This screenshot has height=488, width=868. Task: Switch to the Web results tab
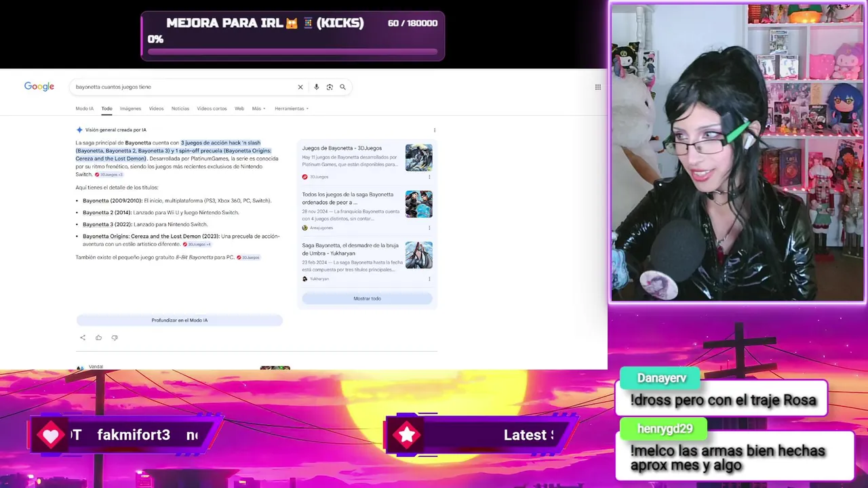click(x=239, y=108)
